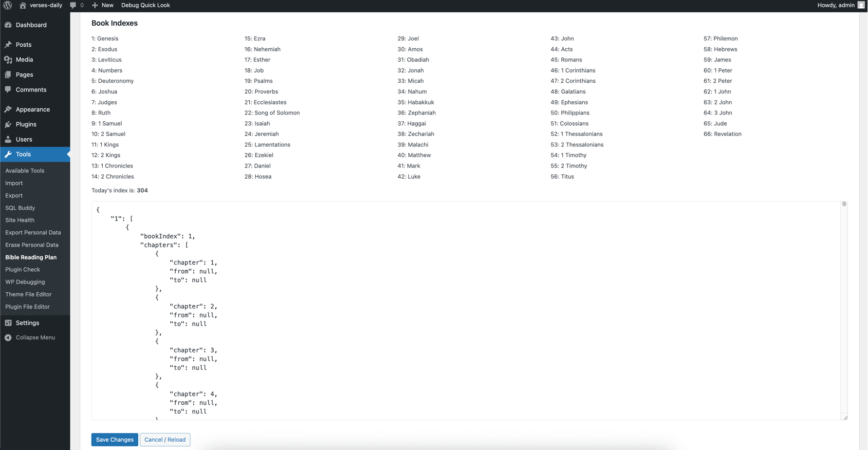Click the Collapse Menu arrow icon

click(x=8, y=337)
